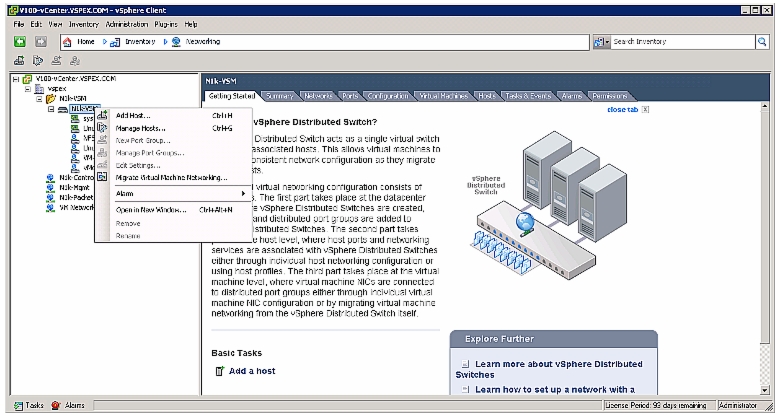This screenshot has height=415, width=781.
Task: Select the N1k-Mgmt network in tree
Action: point(74,188)
